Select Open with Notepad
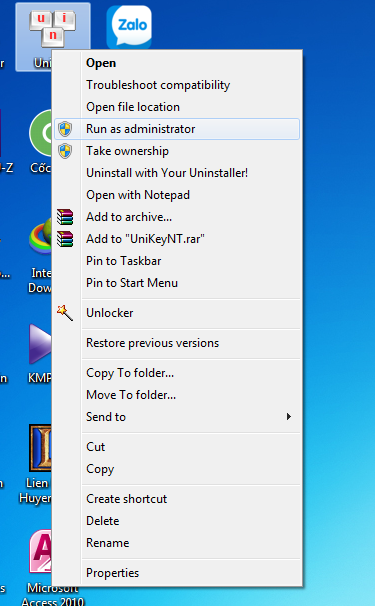 click(177, 195)
